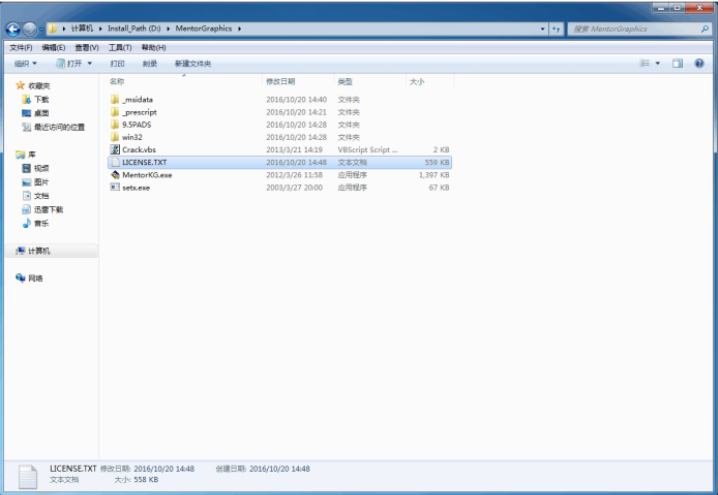The height and width of the screenshot is (495, 718).
Task: Click New Folder (新建文件夹) button
Action: point(193,63)
